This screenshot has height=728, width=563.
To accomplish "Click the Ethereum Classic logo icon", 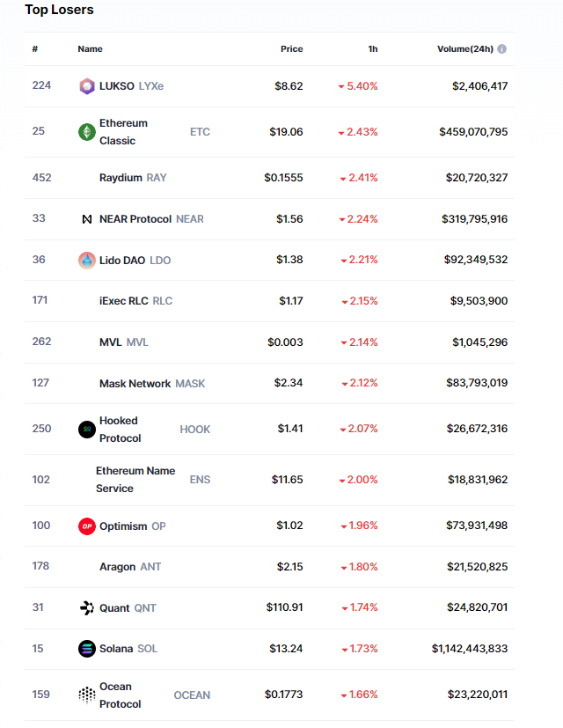I will (x=86, y=132).
